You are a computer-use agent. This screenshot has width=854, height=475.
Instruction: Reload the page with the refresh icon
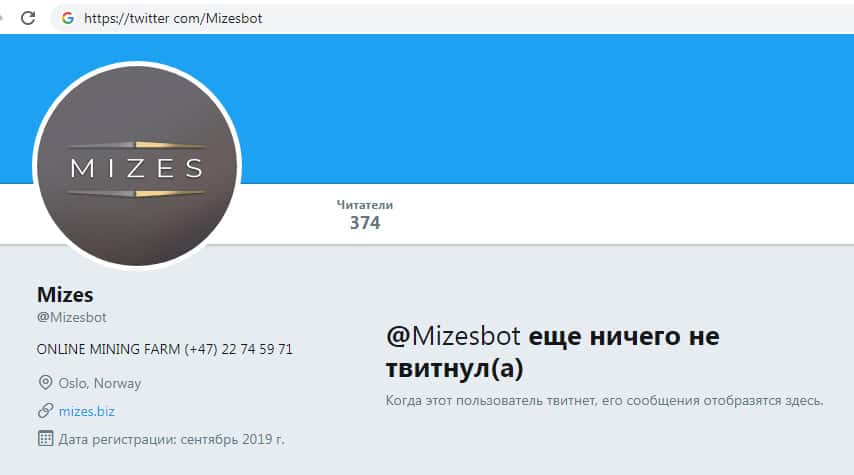[x=28, y=18]
